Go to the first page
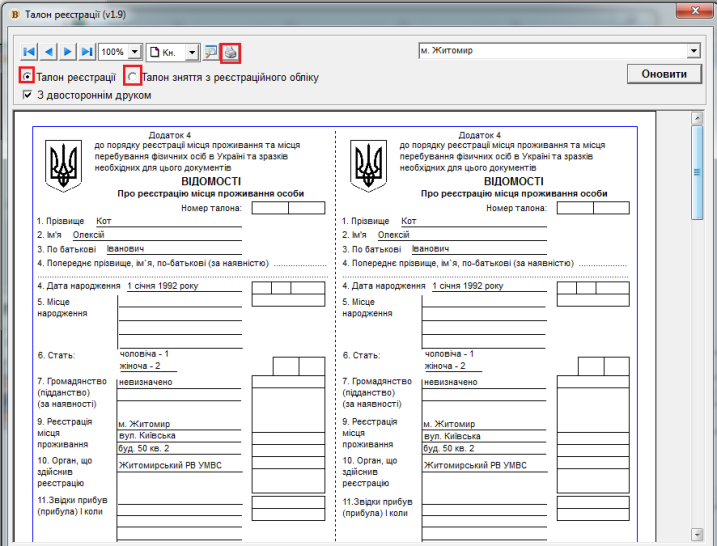 [29, 51]
